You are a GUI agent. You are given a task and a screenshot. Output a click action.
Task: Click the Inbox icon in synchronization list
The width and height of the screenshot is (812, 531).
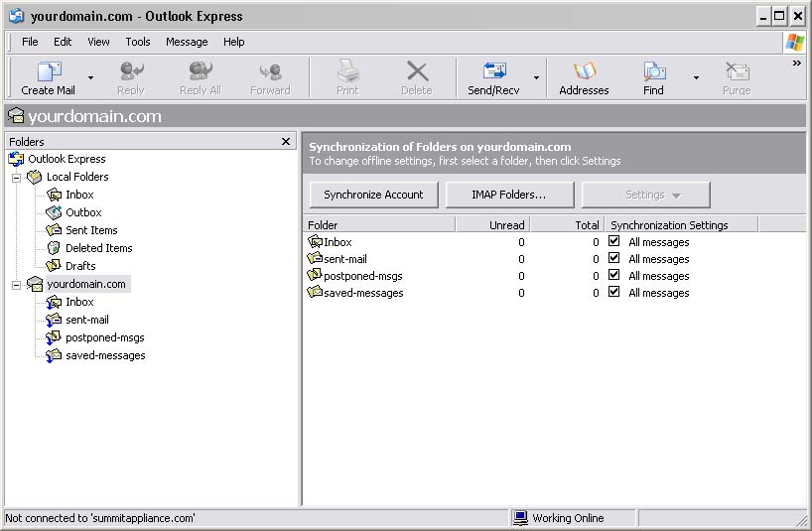(315, 242)
